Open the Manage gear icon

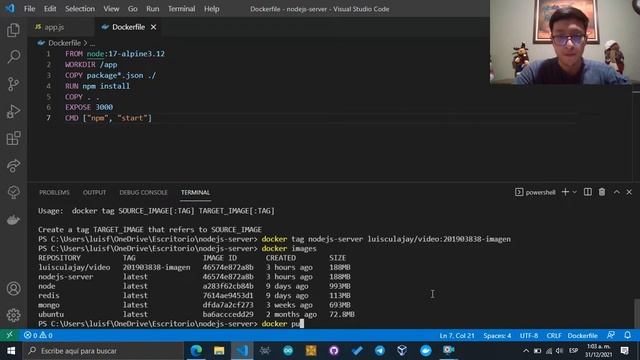click(13, 315)
